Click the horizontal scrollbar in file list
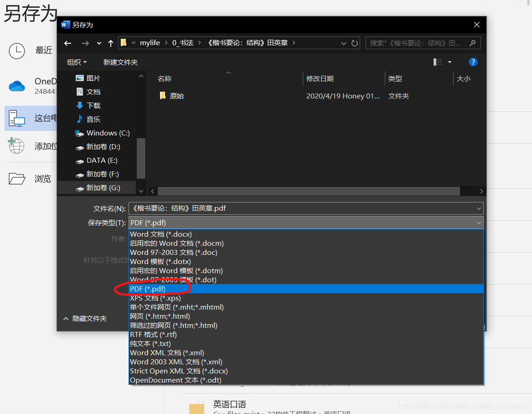The height and width of the screenshot is (414, 532). pos(309,191)
